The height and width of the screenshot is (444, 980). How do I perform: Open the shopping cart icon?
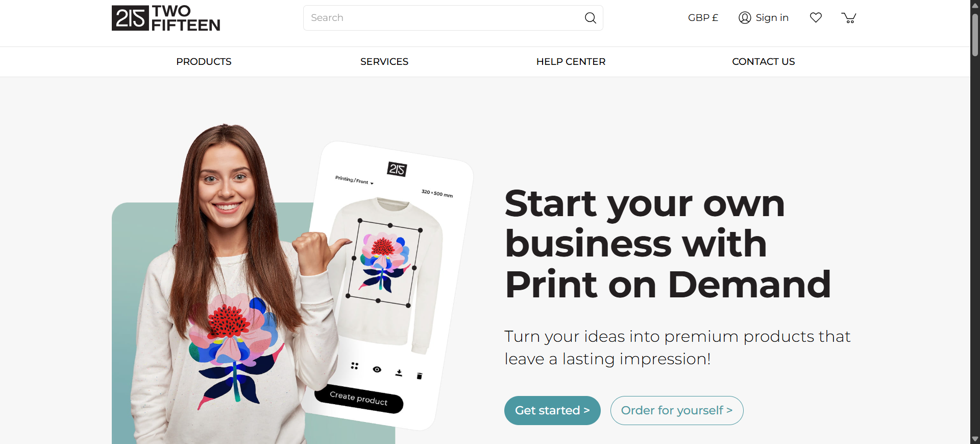tap(848, 18)
